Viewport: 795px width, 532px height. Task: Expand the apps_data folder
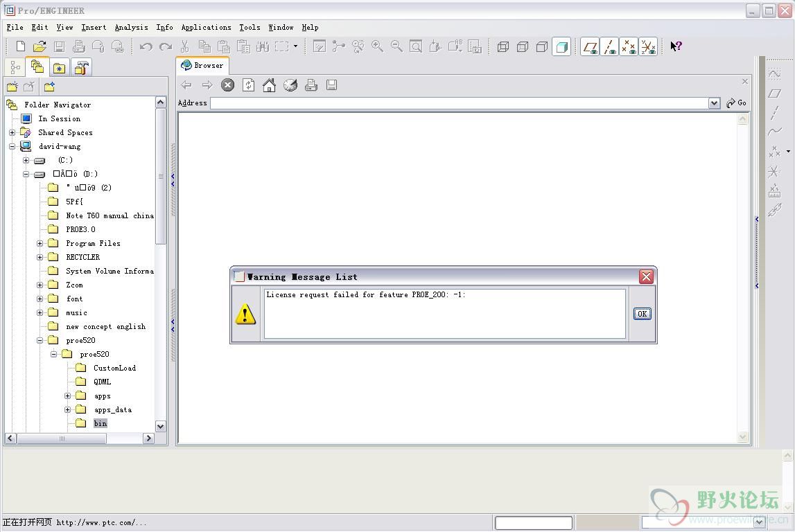point(67,409)
